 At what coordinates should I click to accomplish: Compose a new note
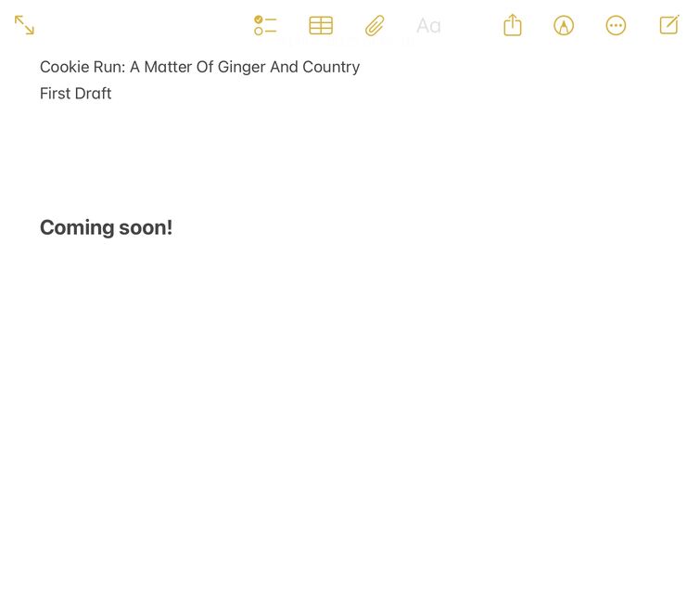(669, 24)
